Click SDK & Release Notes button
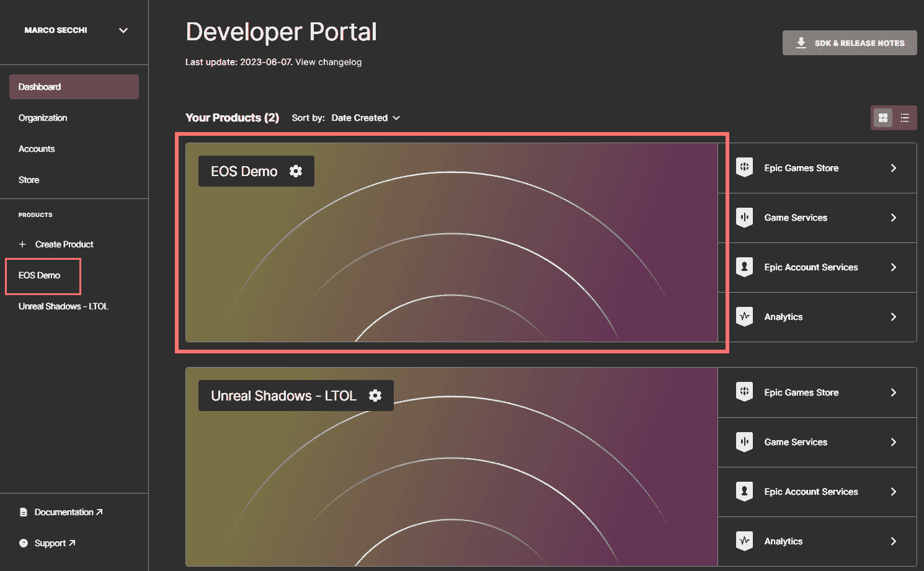Image resolution: width=924 pixels, height=571 pixels. coord(850,43)
